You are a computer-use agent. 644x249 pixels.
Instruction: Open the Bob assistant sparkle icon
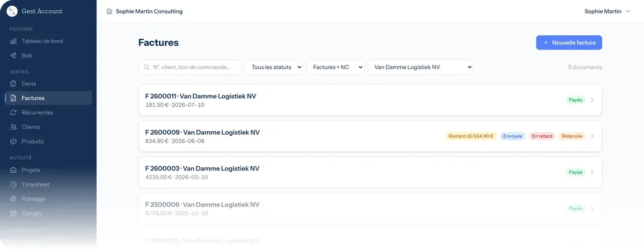(13, 56)
